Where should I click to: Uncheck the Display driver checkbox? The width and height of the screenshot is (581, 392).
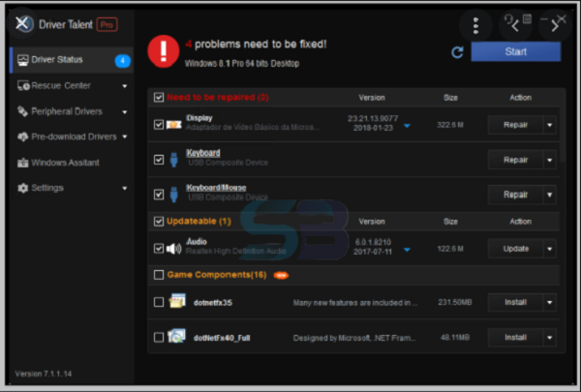(159, 125)
